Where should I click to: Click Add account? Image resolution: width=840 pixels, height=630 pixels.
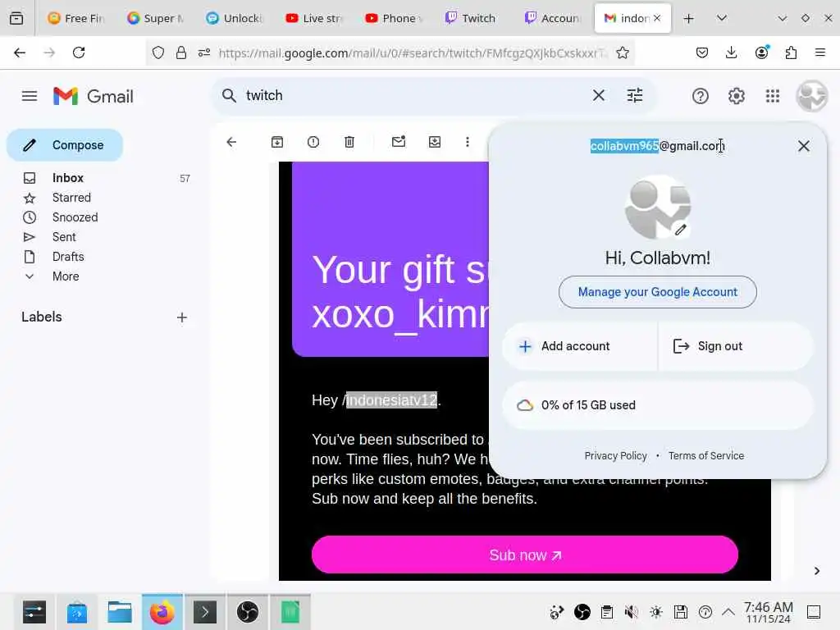tap(580, 346)
